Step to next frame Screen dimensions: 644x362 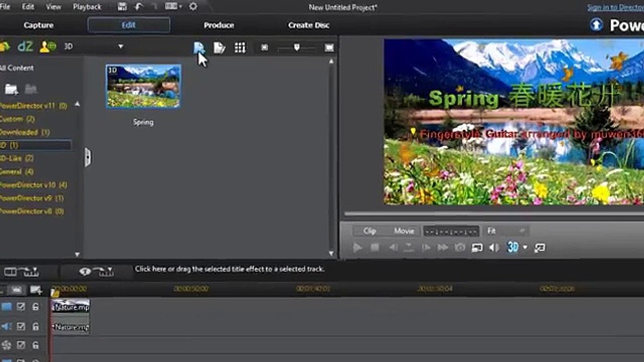point(426,247)
